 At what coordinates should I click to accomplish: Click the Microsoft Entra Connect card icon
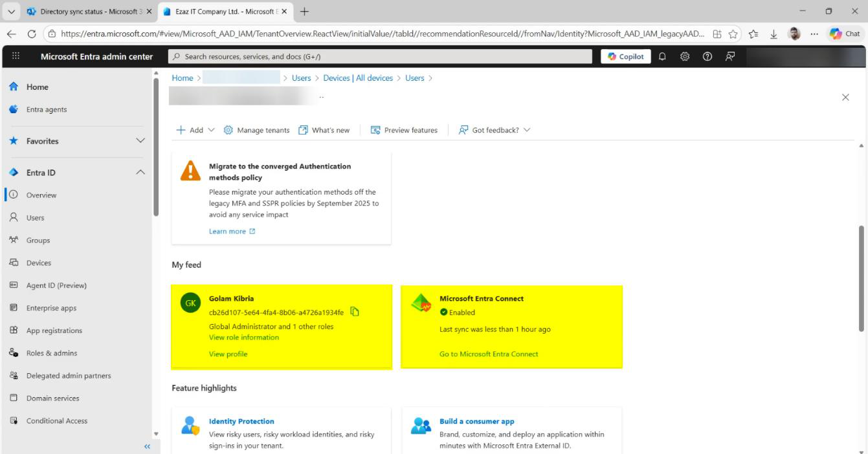421,303
